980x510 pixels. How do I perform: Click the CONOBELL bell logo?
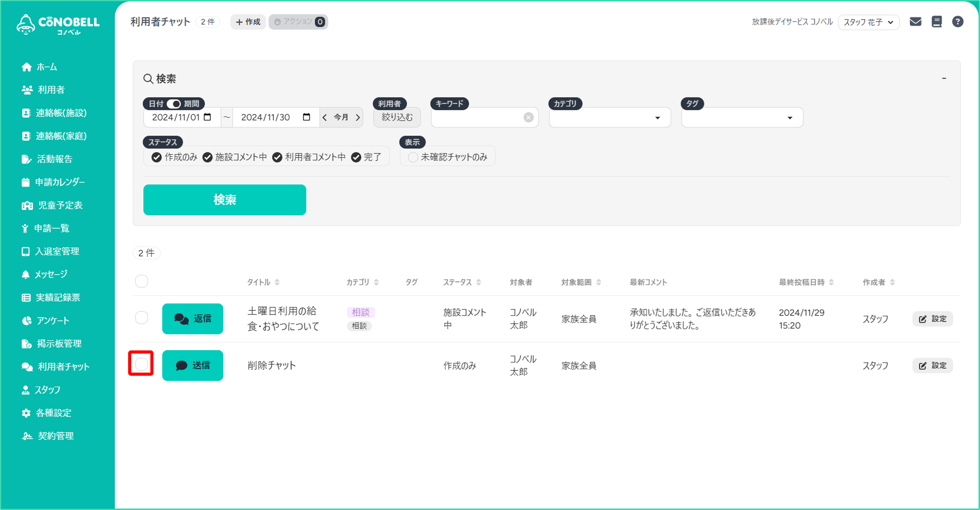58,25
